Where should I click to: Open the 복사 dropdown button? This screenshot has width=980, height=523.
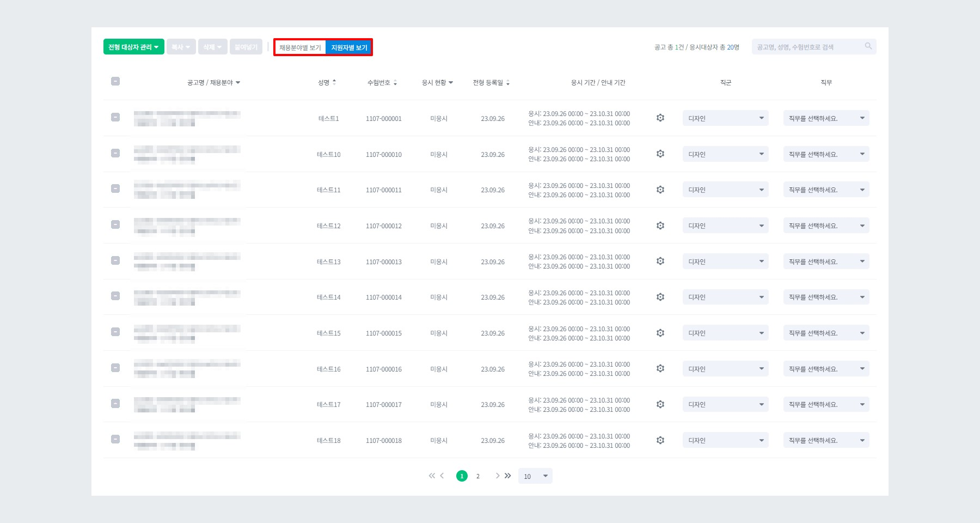(181, 47)
